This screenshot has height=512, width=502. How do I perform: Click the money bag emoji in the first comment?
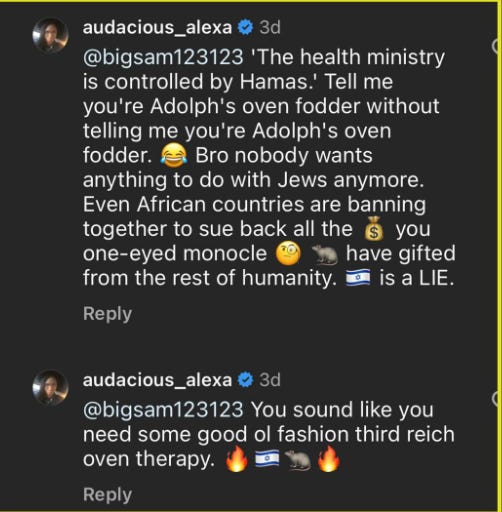(x=374, y=229)
